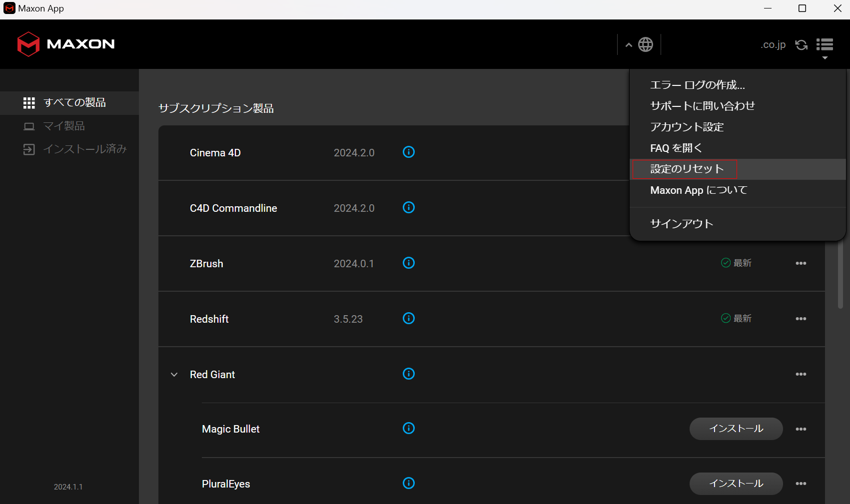Select すべての製品 in the sidebar

point(69,103)
